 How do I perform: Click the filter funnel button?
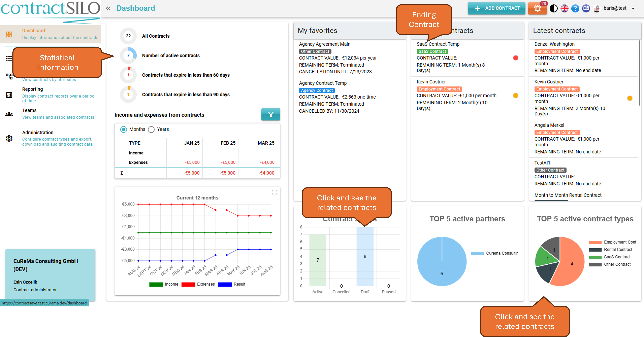point(270,114)
